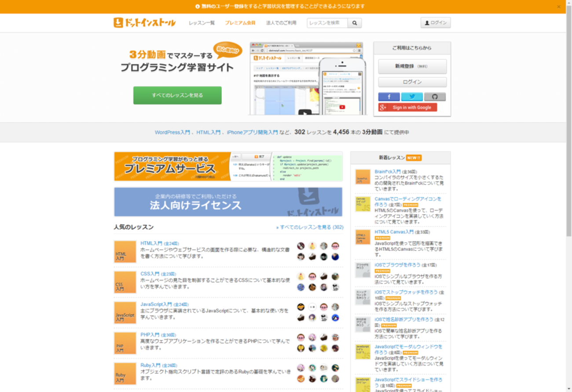Click the Canvasでローディングアイコン lesson thumbnail
Screen dimensions: 572x392
tap(363, 204)
